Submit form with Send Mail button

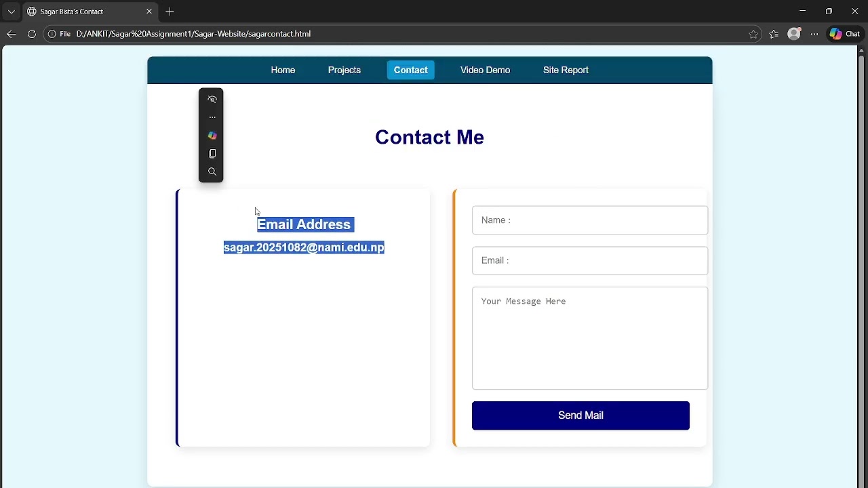click(x=580, y=415)
